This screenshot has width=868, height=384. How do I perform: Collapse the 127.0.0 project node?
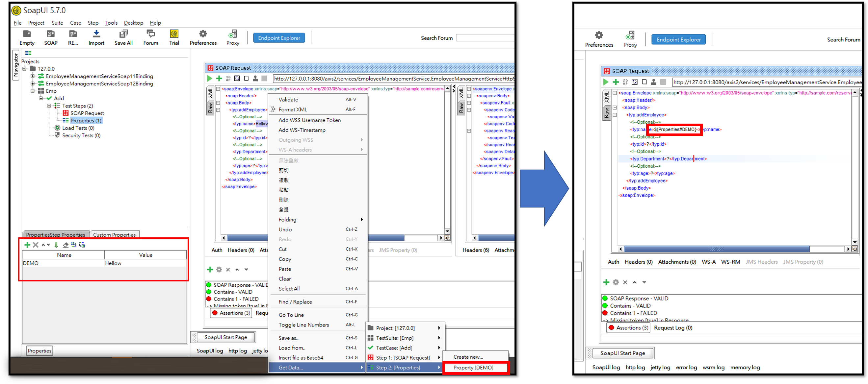point(25,69)
